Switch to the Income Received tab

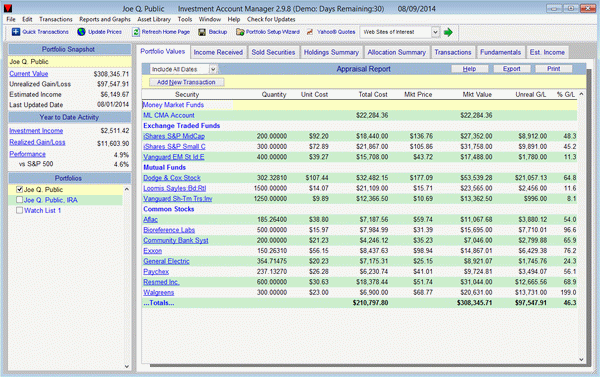[218, 52]
